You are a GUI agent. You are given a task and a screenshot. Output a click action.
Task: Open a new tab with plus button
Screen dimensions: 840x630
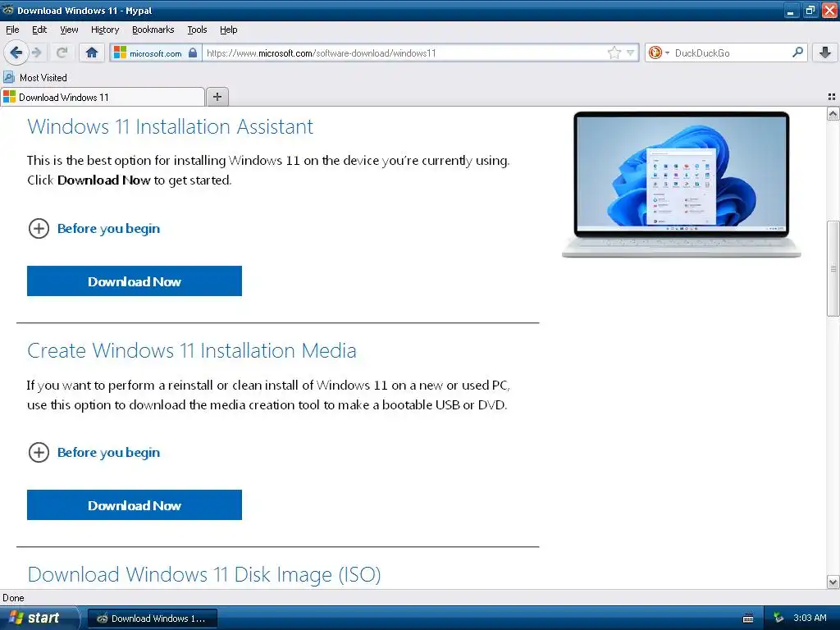pos(217,97)
